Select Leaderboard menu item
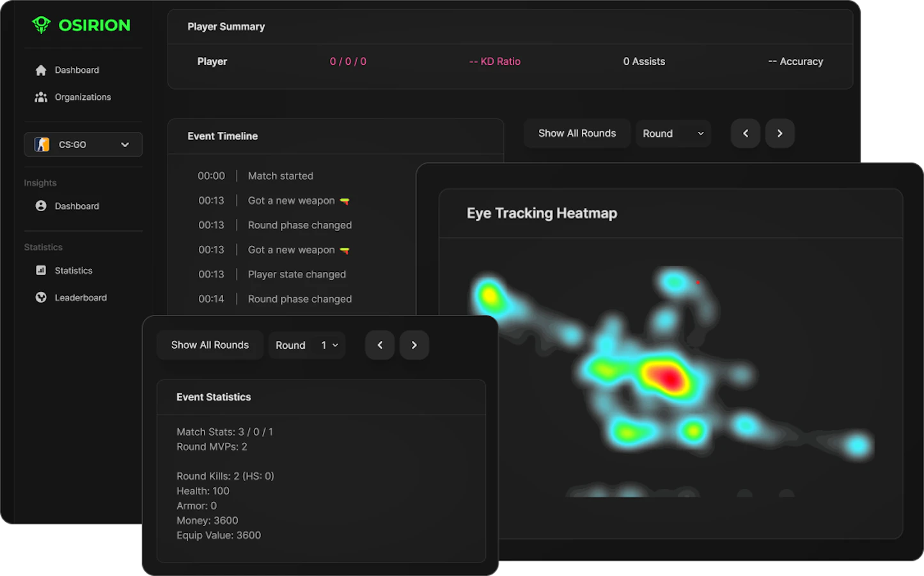Screen dimensions: 924x576 pyautogui.click(x=81, y=298)
